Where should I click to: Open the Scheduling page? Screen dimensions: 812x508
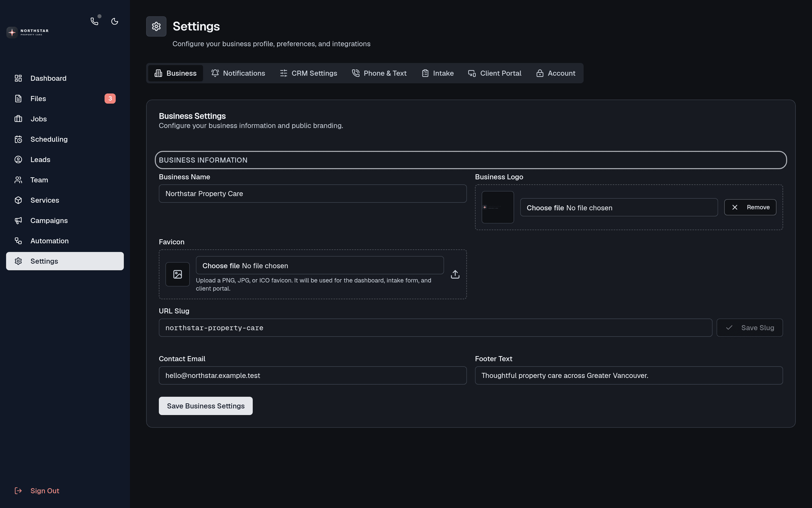[x=65, y=139]
